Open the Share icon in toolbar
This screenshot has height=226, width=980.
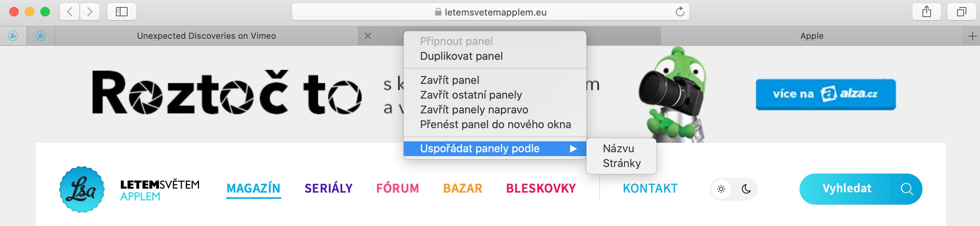(x=927, y=12)
